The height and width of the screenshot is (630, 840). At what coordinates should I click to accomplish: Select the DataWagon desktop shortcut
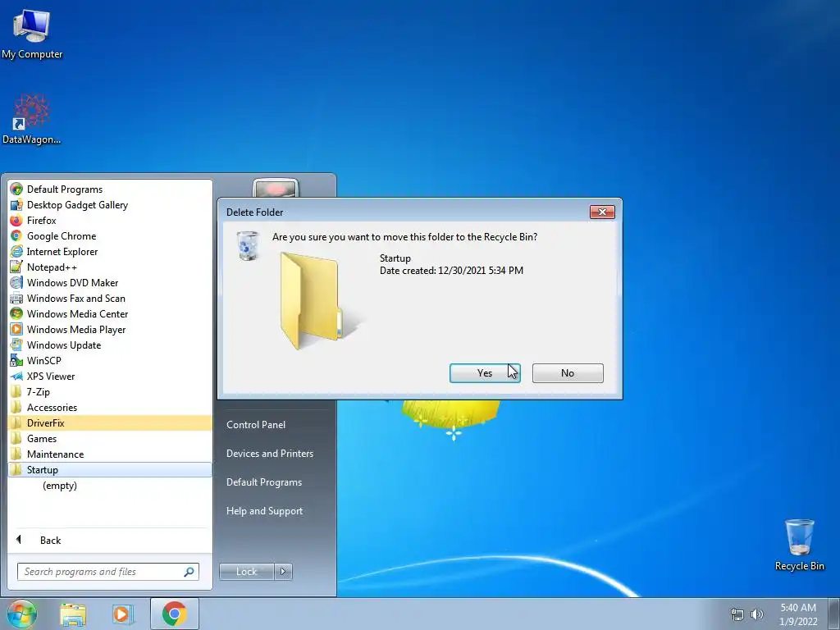[32, 119]
